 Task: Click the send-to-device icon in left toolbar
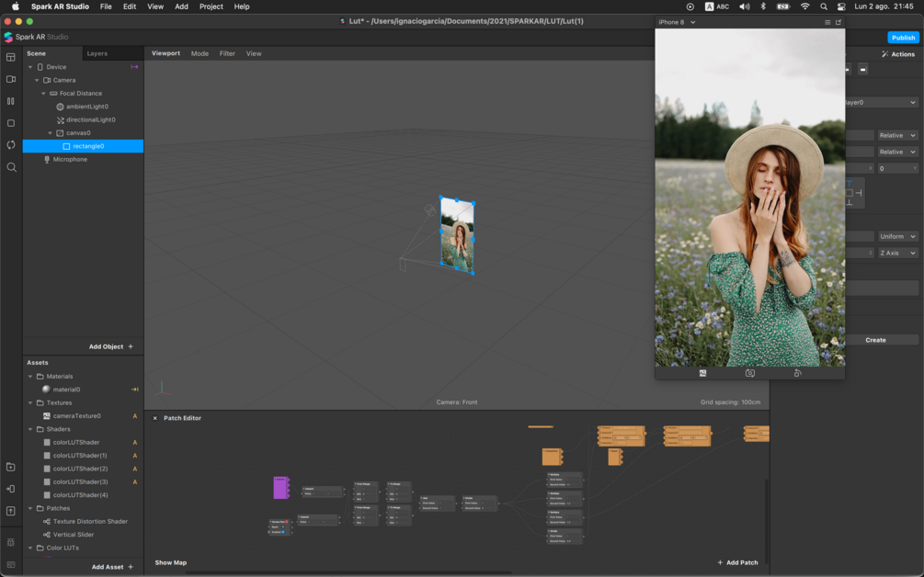click(11, 489)
